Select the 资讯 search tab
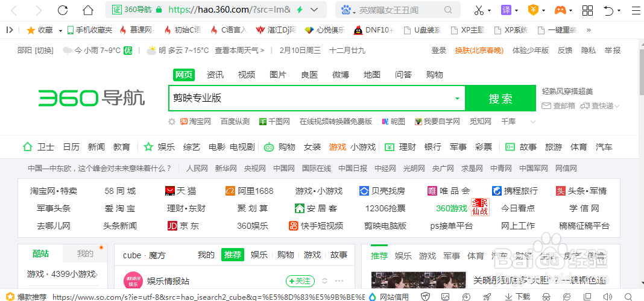Image resolution: width=644 pixels, height=301 pixels. [215, 75]
